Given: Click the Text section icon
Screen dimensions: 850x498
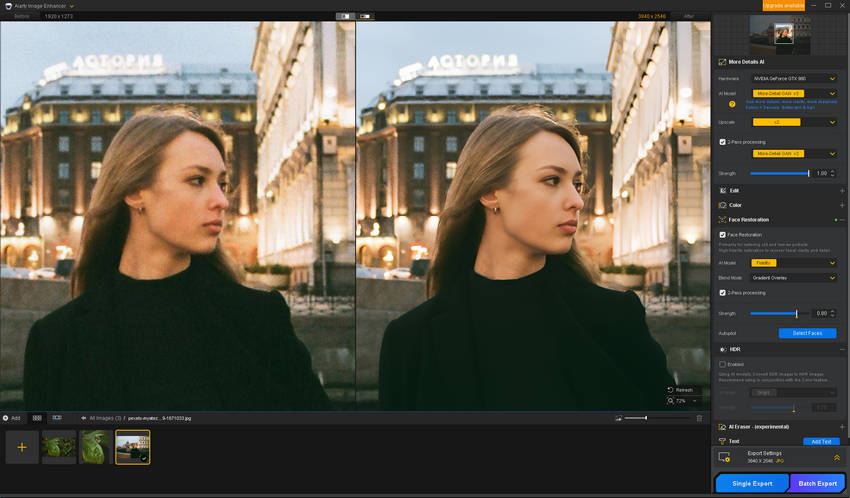Looking at the screenshot, I should [x=722, y=441].
